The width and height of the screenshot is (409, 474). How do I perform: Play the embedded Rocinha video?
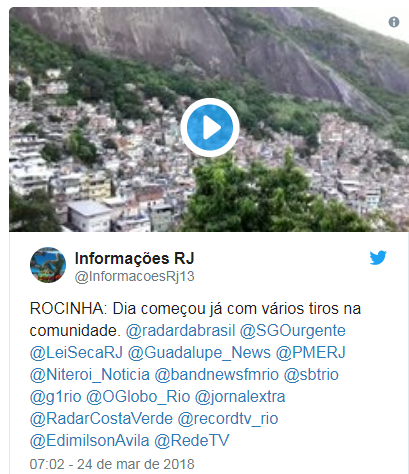pyautogui.click(x=210, y=127)
